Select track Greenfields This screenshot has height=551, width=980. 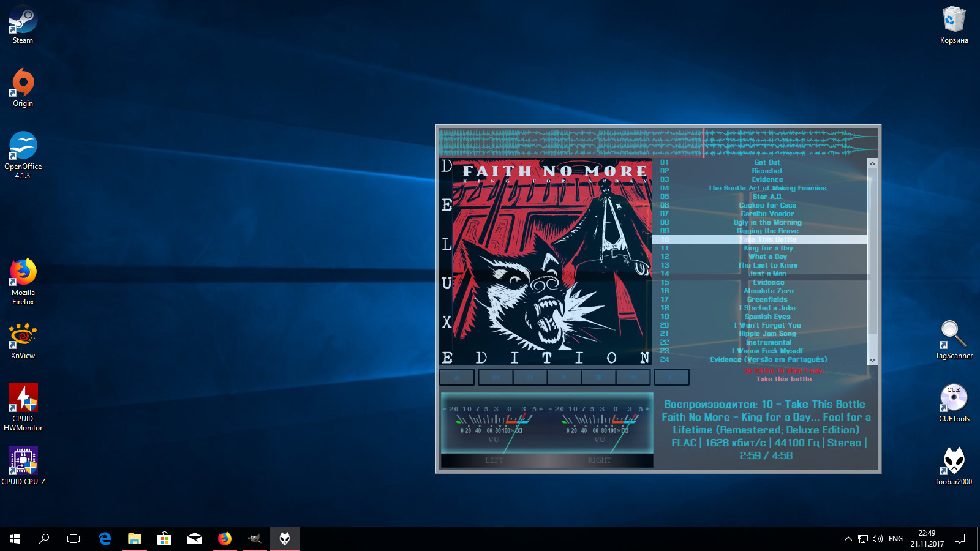pos(760,299)
